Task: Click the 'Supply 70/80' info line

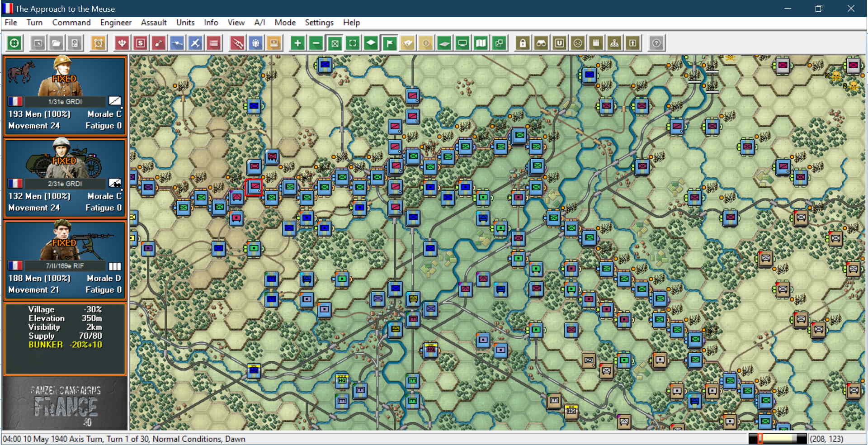Action: pyautogui.click(x=65, y=336)
